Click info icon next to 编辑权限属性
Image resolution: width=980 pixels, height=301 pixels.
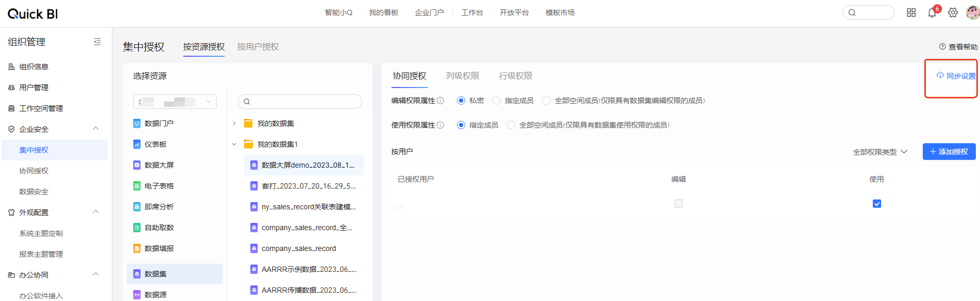440,101
